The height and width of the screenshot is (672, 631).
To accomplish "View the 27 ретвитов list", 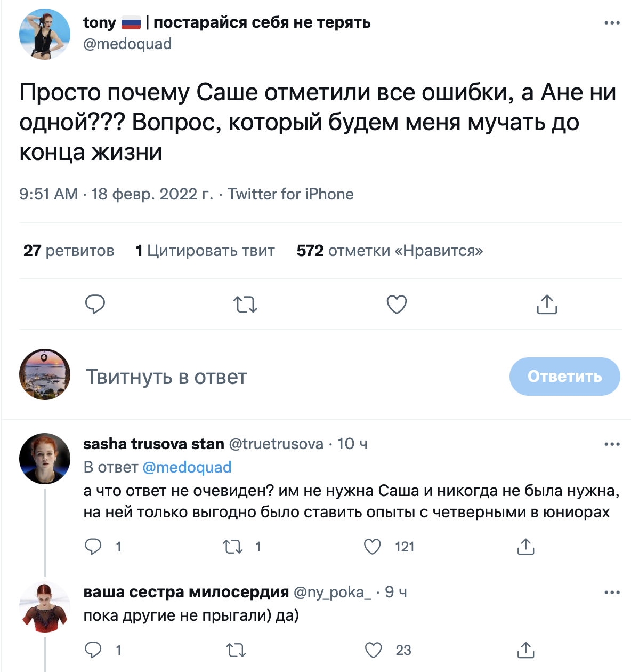I will pos(69,251).
